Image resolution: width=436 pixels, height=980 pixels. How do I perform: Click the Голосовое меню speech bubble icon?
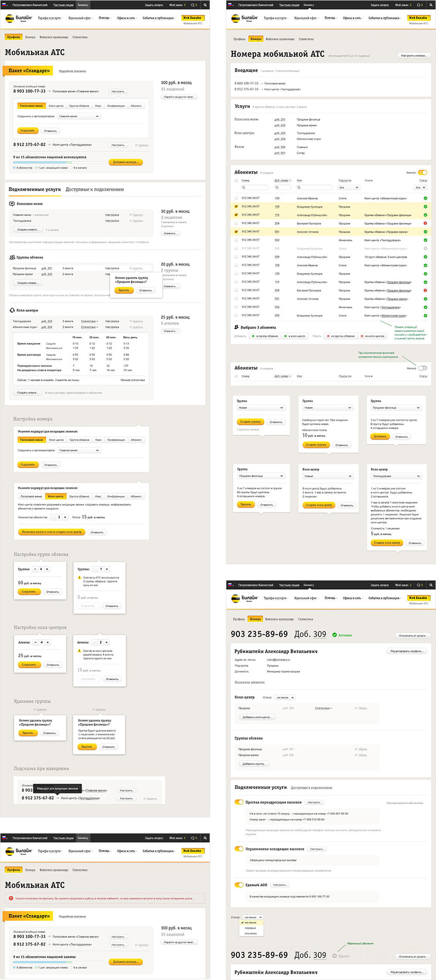click(x=12, y=204)
